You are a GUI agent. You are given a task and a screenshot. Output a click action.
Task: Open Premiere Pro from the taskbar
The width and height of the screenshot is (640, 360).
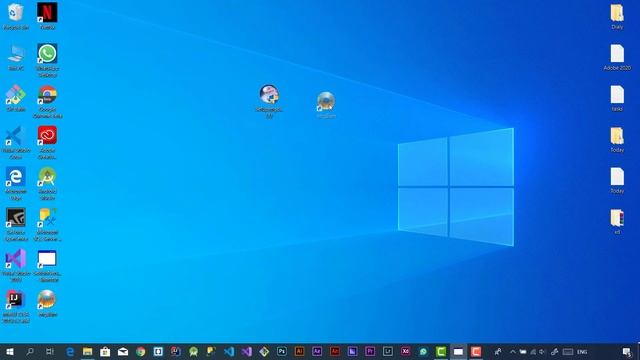click(370, 351)
